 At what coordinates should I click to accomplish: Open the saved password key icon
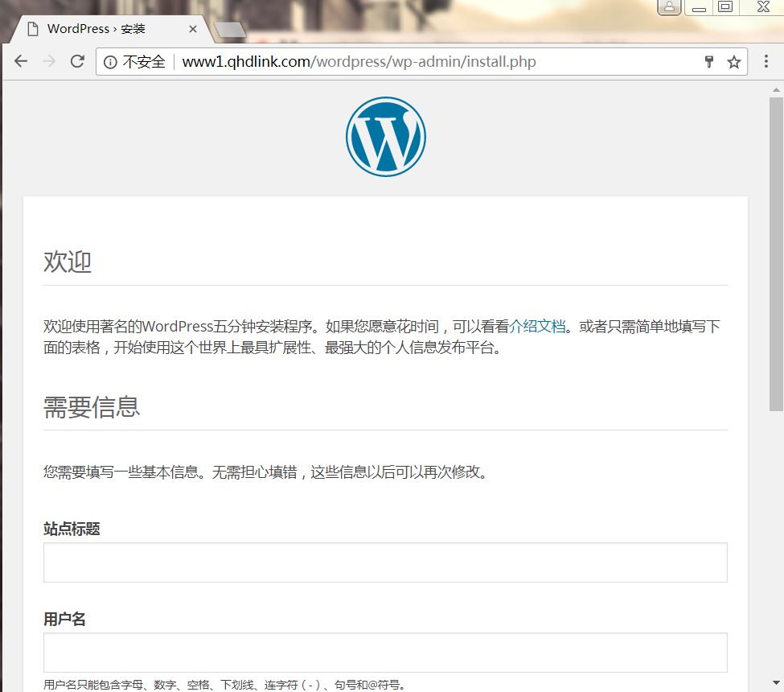709,62
